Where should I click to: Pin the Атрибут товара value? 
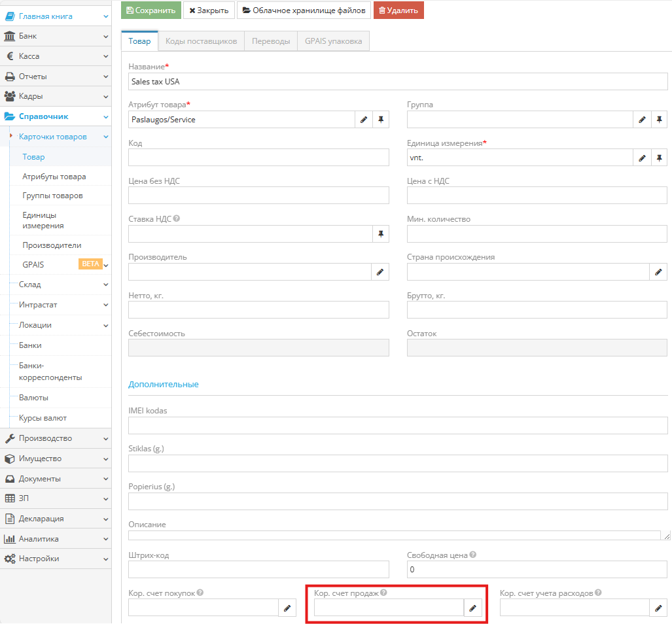click(x=381, y=120)
